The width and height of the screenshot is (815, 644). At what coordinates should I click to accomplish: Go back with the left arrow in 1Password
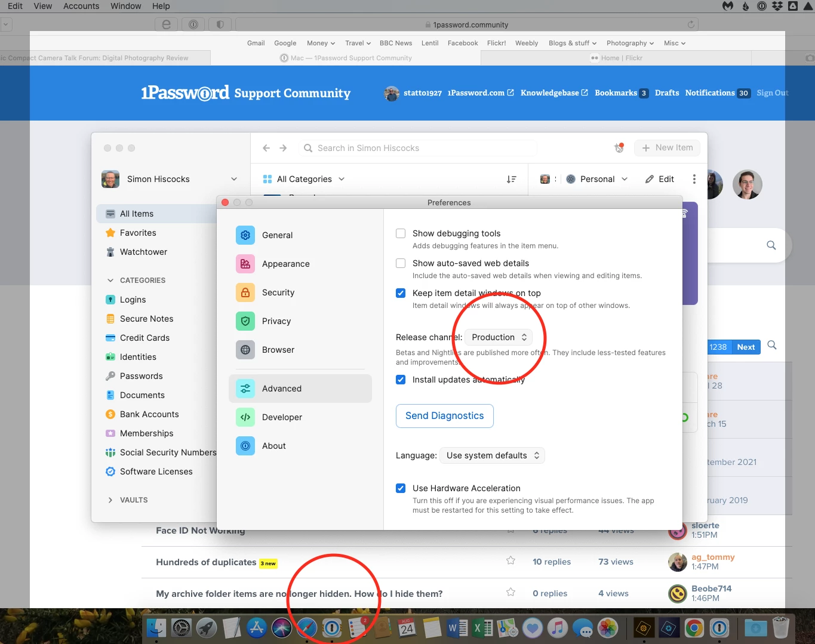pyautogui.click(x=266, y=148)
